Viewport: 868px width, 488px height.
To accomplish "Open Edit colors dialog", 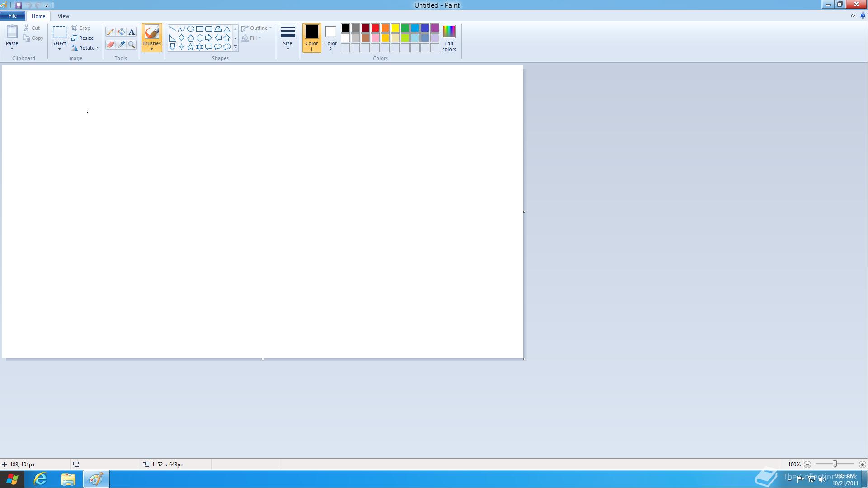I will (x=449, y=38).
